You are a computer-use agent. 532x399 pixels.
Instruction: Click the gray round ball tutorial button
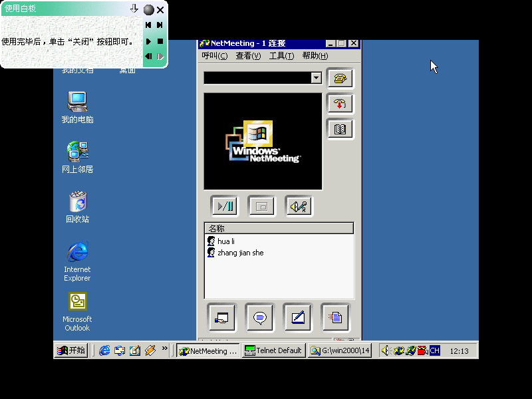(x=148, y=10)
